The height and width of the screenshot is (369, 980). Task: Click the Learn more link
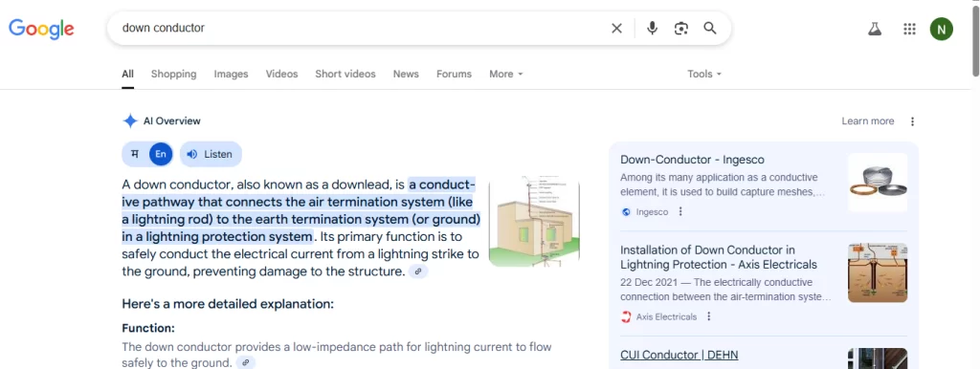pos(867,121)
